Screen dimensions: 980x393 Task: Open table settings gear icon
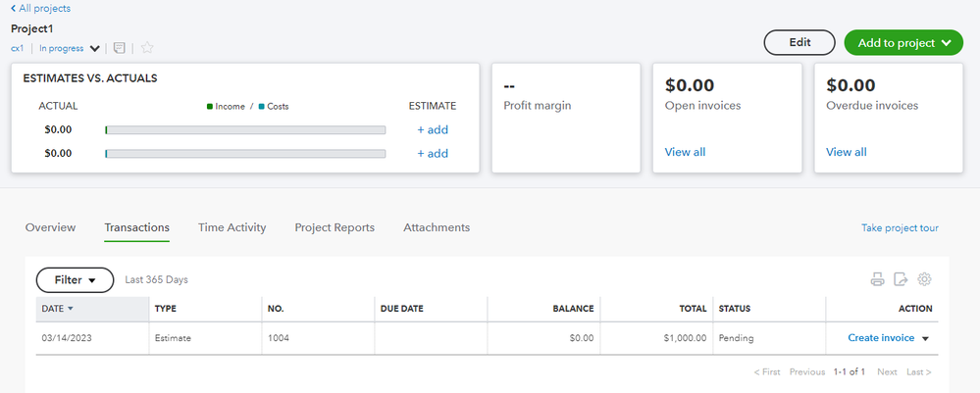coord(924,279)
